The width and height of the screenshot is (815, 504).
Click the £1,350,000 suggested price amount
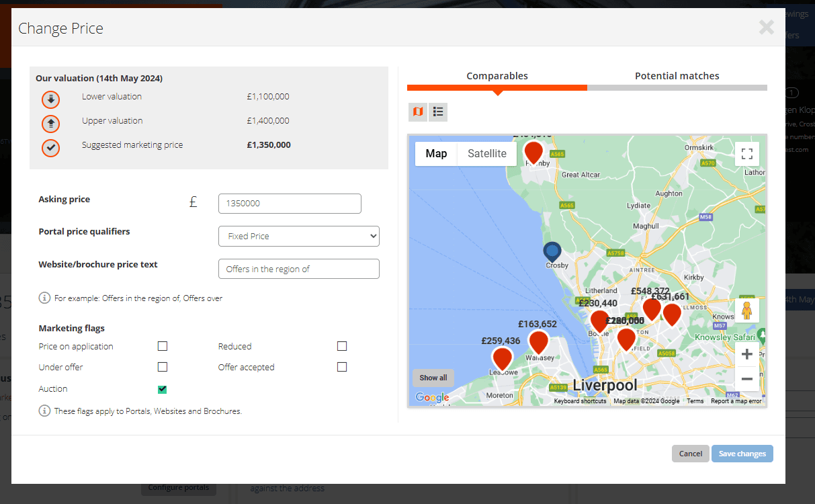(269, 145)
